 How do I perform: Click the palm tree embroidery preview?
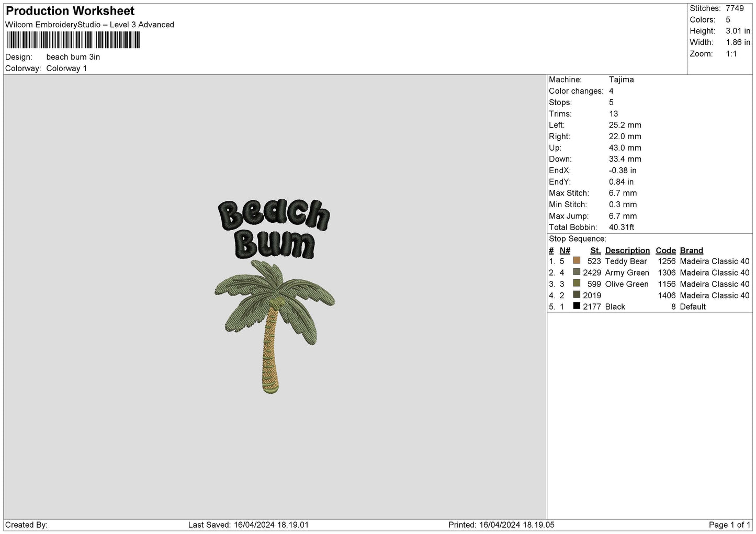coord(274,326)
